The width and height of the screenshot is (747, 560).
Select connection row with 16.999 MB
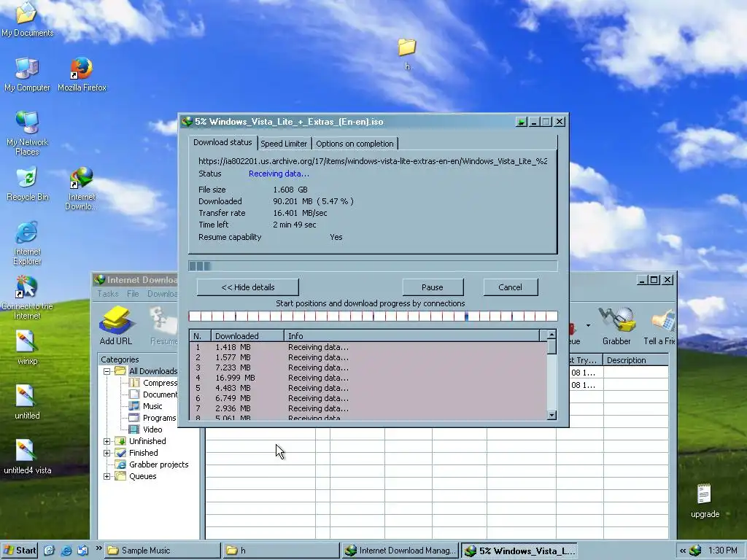(368, 378)
